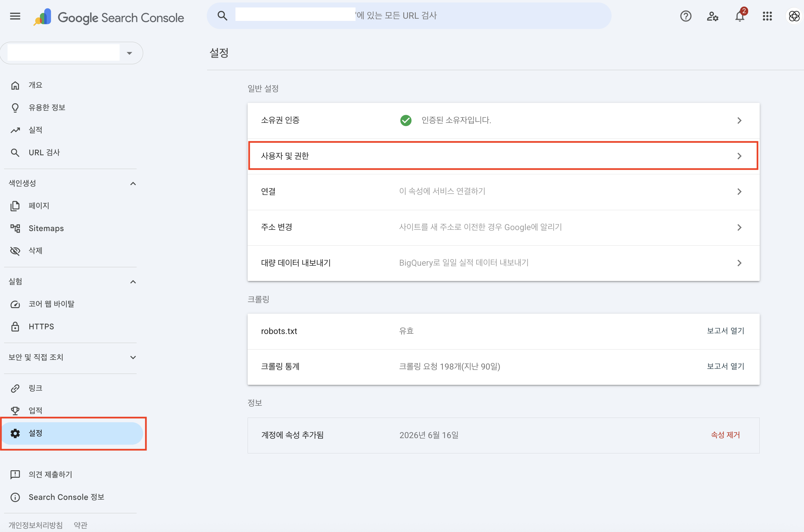Go to Sitemaps in sidebar
The image size is (804, 532).
coord(46,228)
